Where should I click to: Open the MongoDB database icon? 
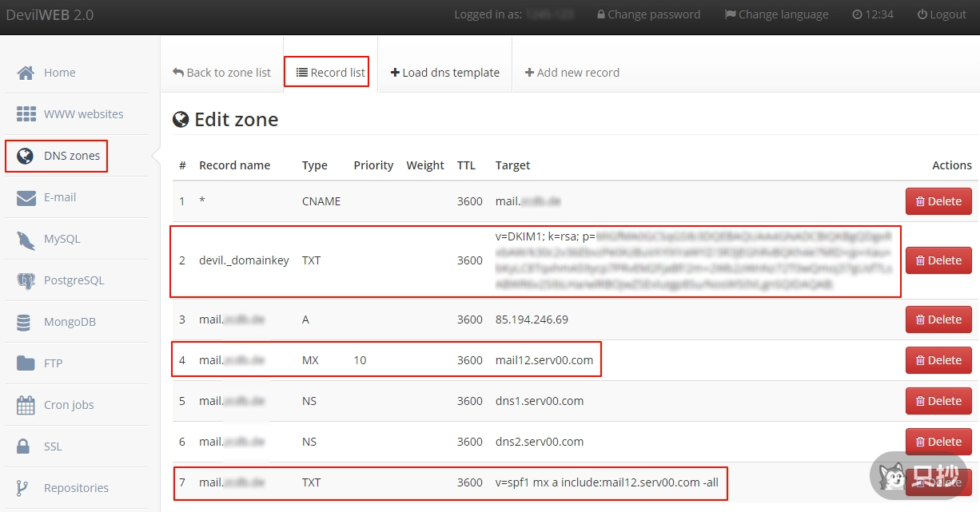pyautogui.click(x=26, y=321)
